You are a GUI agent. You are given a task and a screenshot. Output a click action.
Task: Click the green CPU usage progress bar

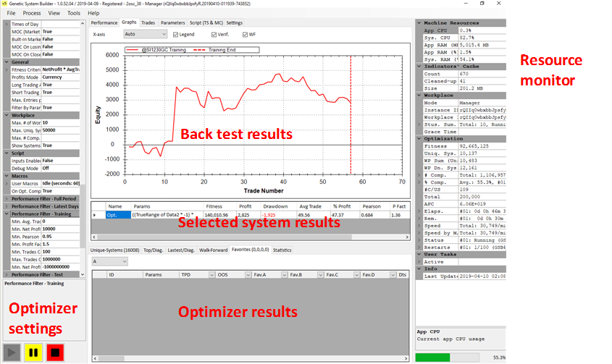(432, 357)
